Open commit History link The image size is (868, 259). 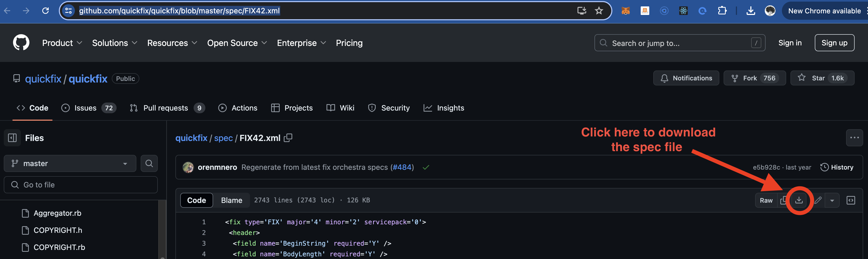pyautogui.click(x=837, y=167)
